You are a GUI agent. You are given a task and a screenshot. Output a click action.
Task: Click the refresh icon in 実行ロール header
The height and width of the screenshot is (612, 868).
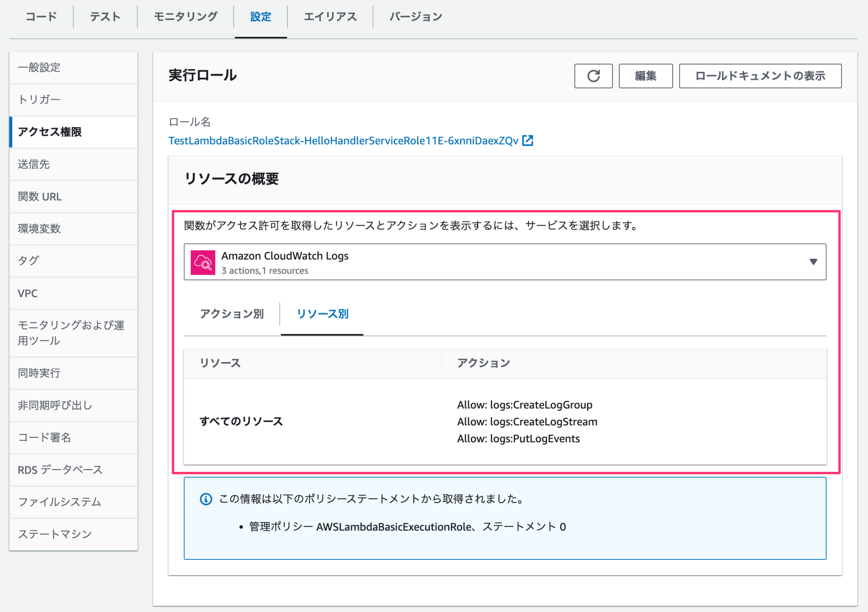point(593,76)
